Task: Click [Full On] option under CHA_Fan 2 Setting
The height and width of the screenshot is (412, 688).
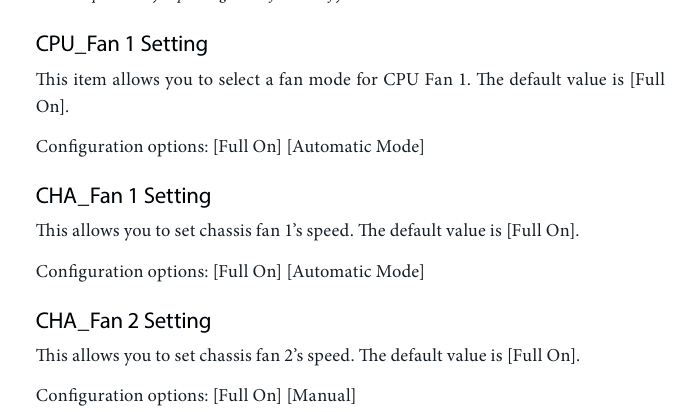Action: 247,396
